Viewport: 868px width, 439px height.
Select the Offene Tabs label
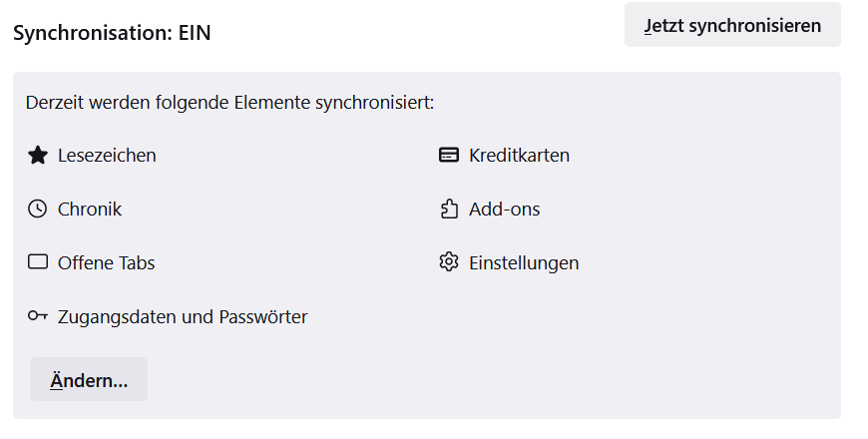(107, 263)
